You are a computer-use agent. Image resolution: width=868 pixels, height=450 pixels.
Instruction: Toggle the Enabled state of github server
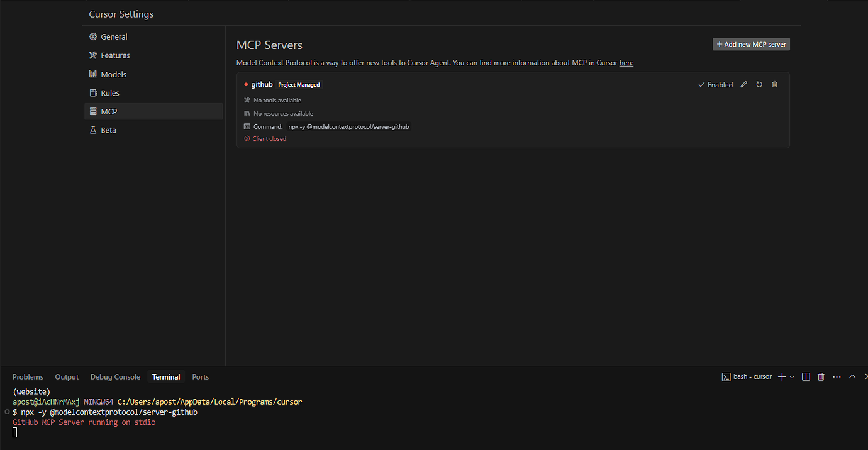click(715, 85)
